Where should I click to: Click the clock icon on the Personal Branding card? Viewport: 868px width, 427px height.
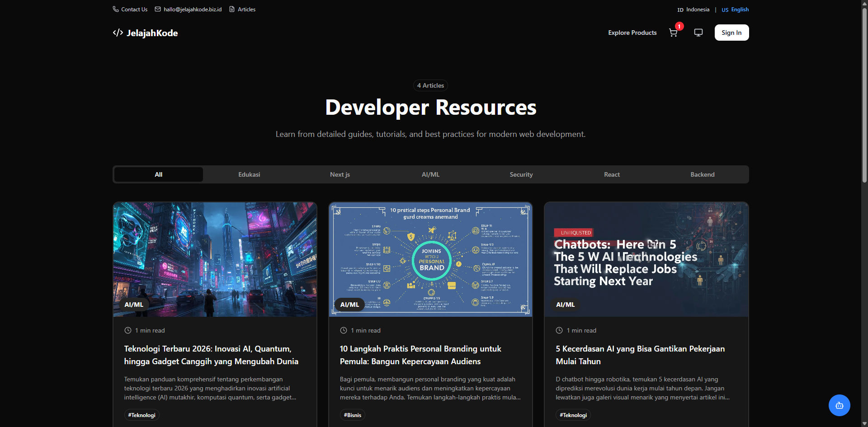(343, 330)
